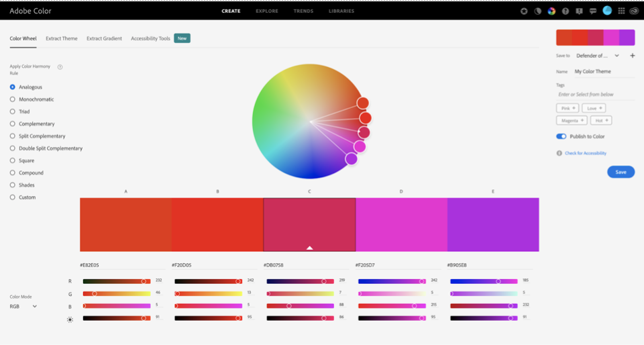The image size is (644, 345).
Task: Go to the LIBRARIES menu
Action: tap(341, 11)
